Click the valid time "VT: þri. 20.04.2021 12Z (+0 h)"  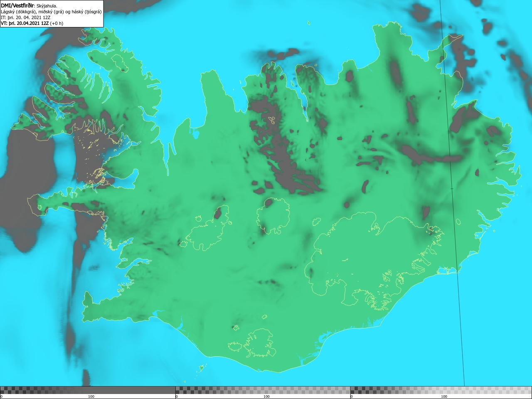pyautogui.click(x=32, y=23)
